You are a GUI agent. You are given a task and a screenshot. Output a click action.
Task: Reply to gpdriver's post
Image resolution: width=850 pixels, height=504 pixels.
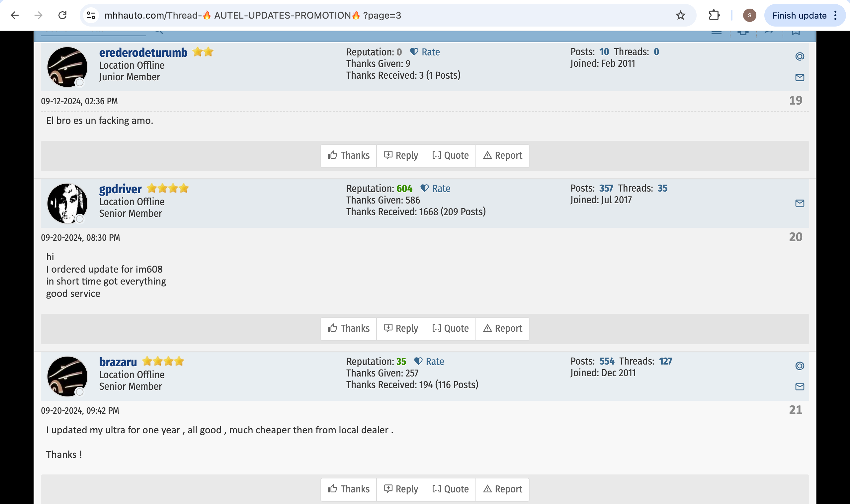coord(401,328)
